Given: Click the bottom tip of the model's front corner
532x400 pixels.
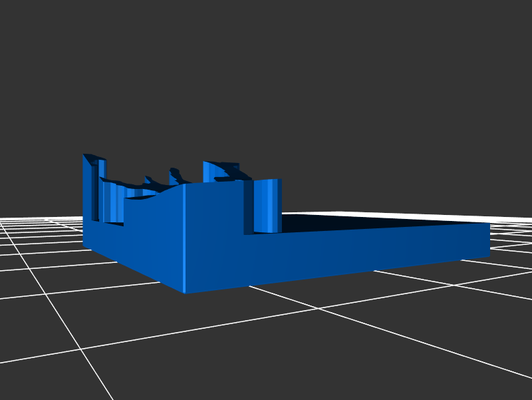Looking at the screenshot, I should click(x=184, y=292).
